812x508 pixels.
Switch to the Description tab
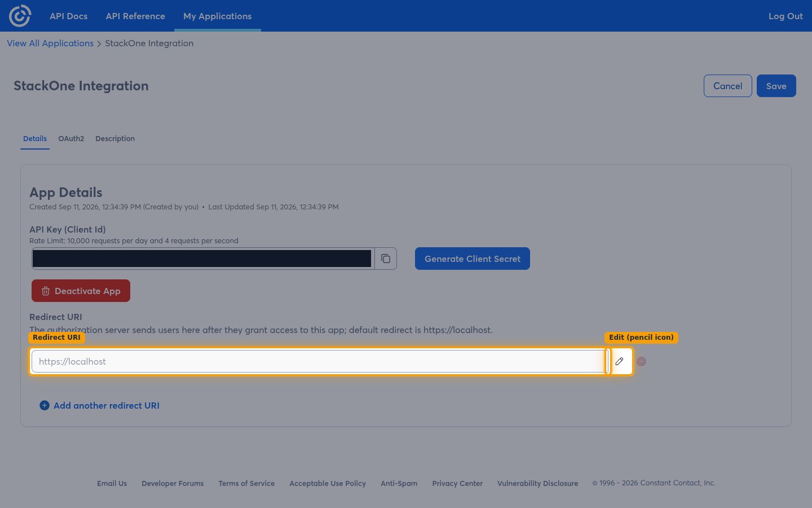click(115, 138)
